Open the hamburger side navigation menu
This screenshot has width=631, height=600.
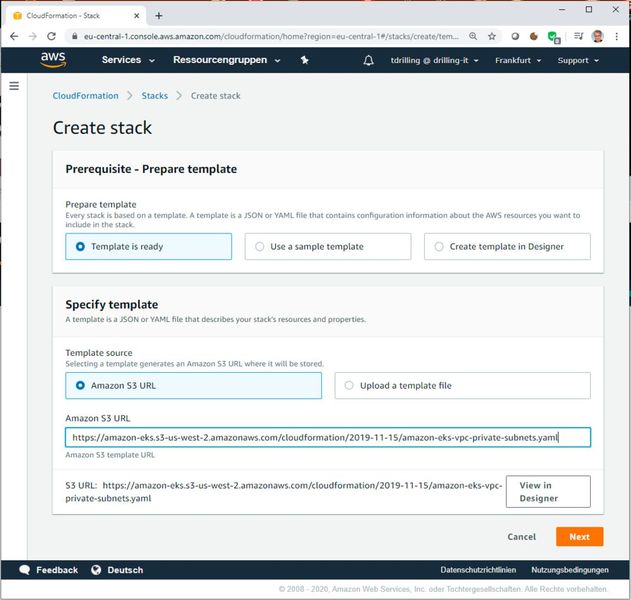pos(14,86)
